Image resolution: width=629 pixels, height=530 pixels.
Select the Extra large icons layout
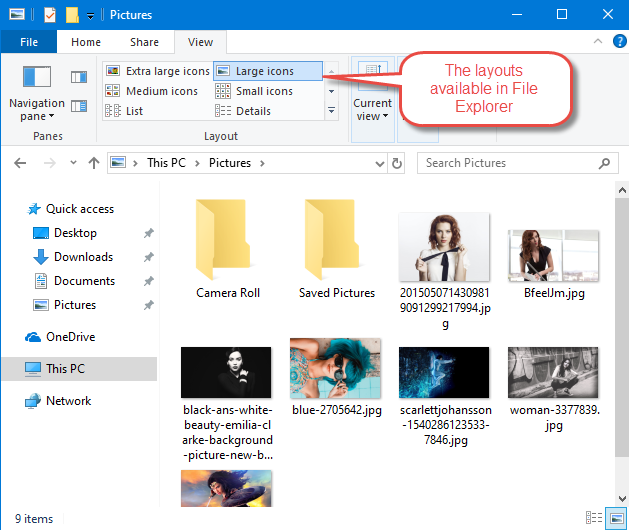157,71
